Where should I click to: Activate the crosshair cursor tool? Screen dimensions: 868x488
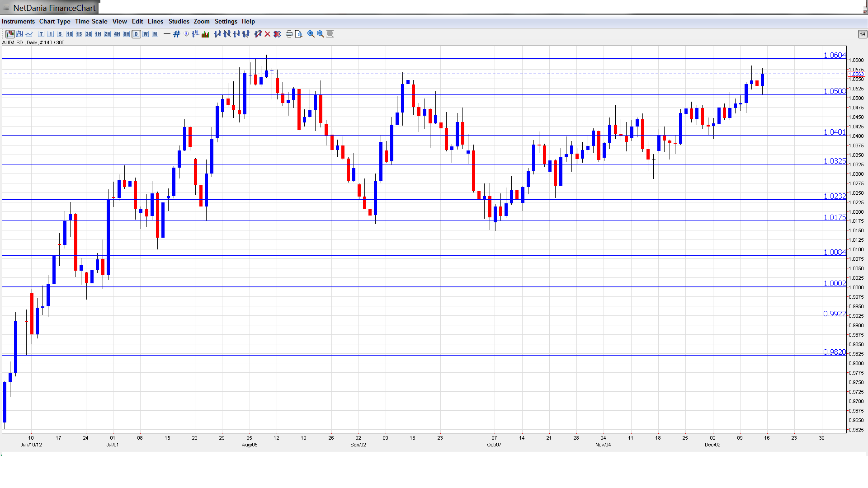(167, 34)
